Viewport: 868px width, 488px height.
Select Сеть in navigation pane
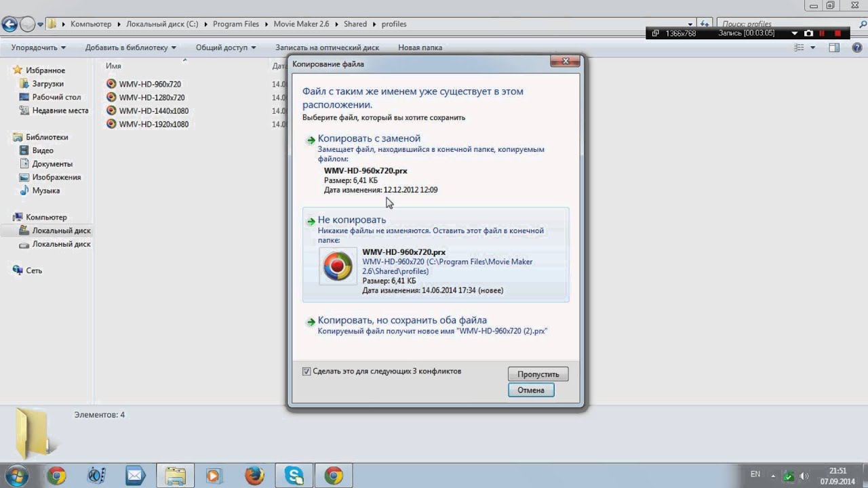(x=34, y=270)
